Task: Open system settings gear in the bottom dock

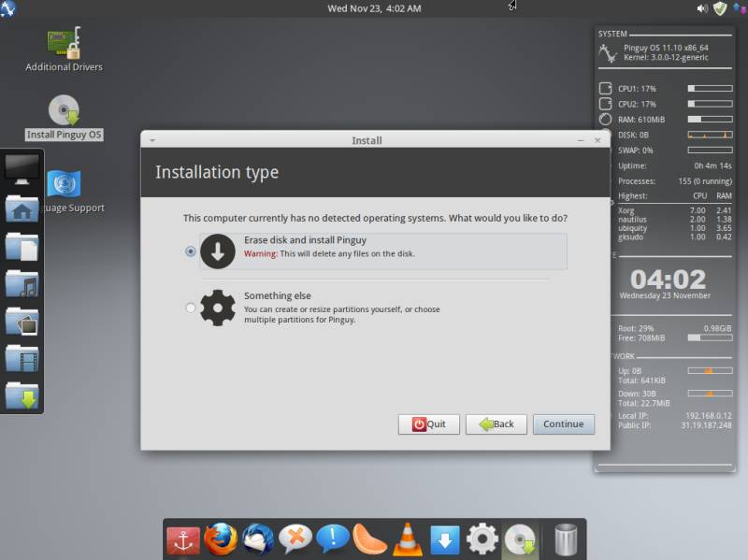Action: pos(482,539)
